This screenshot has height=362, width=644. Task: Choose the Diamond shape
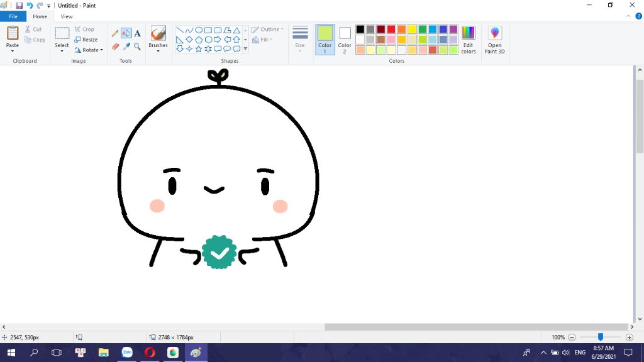click(x=189, y=40)
